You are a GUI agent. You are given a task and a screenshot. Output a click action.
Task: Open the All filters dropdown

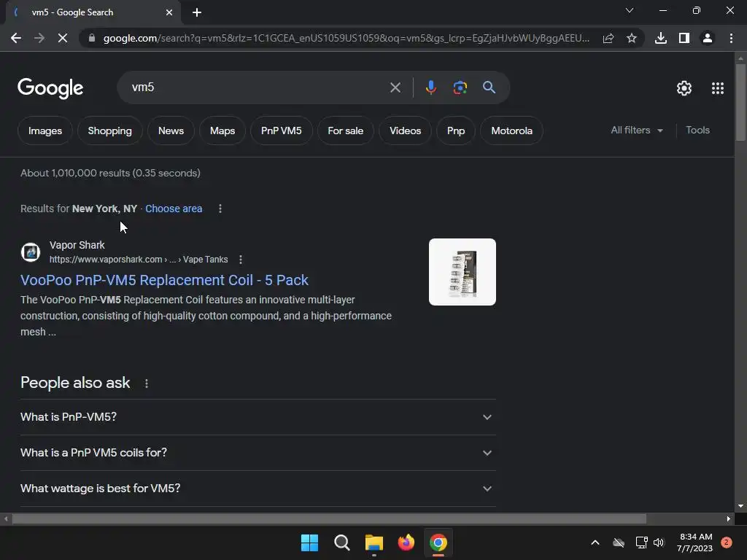point(636,130)
